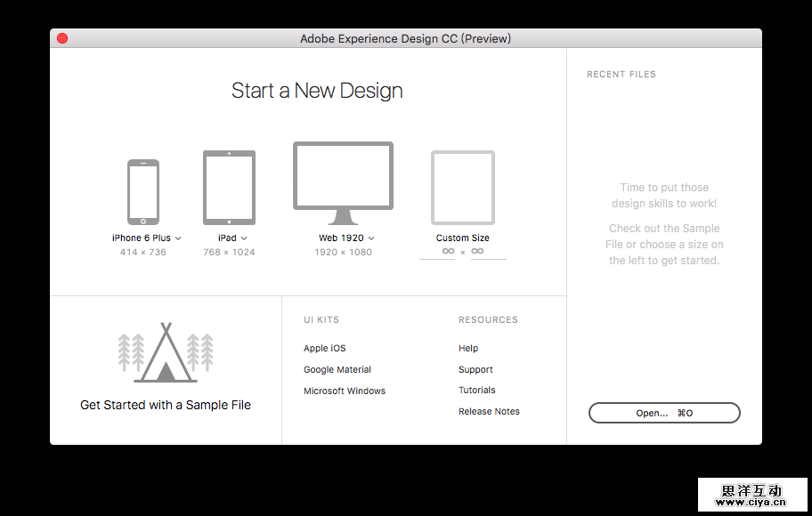This screenshot has height=516, width=812.
Task: Open the Help resource link
Action: pos(468,349)
